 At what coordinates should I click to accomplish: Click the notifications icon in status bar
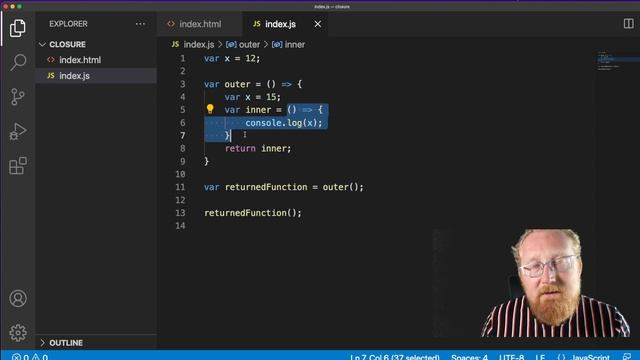(627, 357)
